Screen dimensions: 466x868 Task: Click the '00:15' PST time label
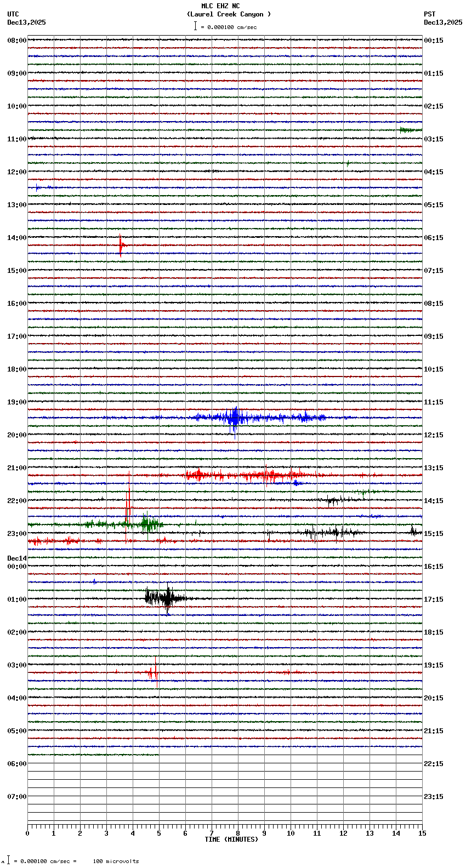[433, 41]
